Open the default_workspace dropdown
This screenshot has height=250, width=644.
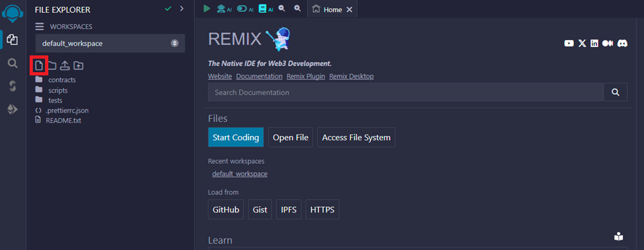(110, 43)
